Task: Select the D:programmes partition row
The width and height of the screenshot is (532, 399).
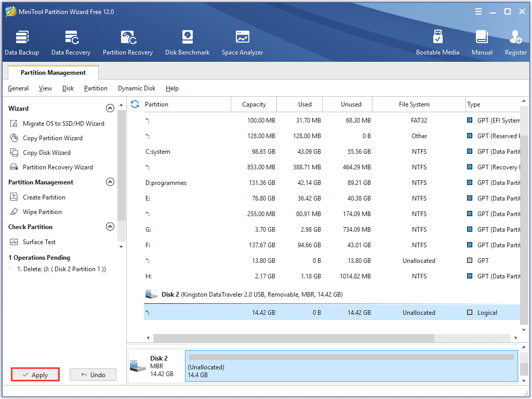Action: tap(332, 182)
